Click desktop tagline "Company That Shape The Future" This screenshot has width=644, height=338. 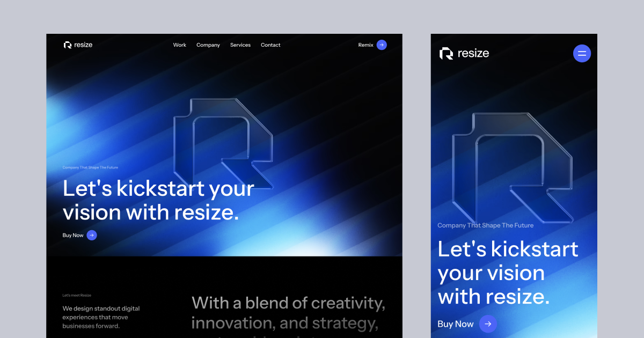[x=90, y=167]
